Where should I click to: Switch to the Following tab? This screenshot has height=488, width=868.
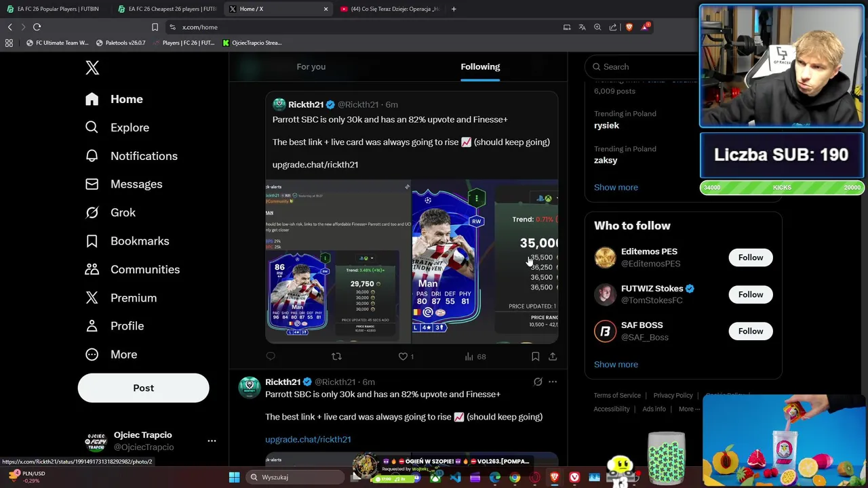click(480, 66)
